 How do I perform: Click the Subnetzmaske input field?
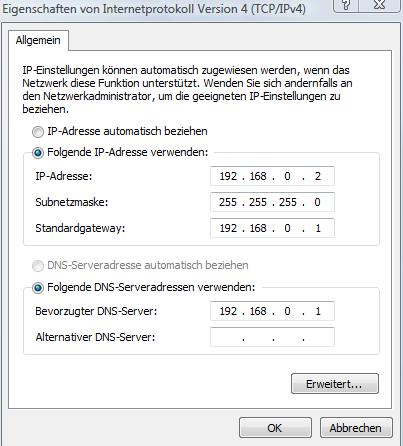(272, 202)
